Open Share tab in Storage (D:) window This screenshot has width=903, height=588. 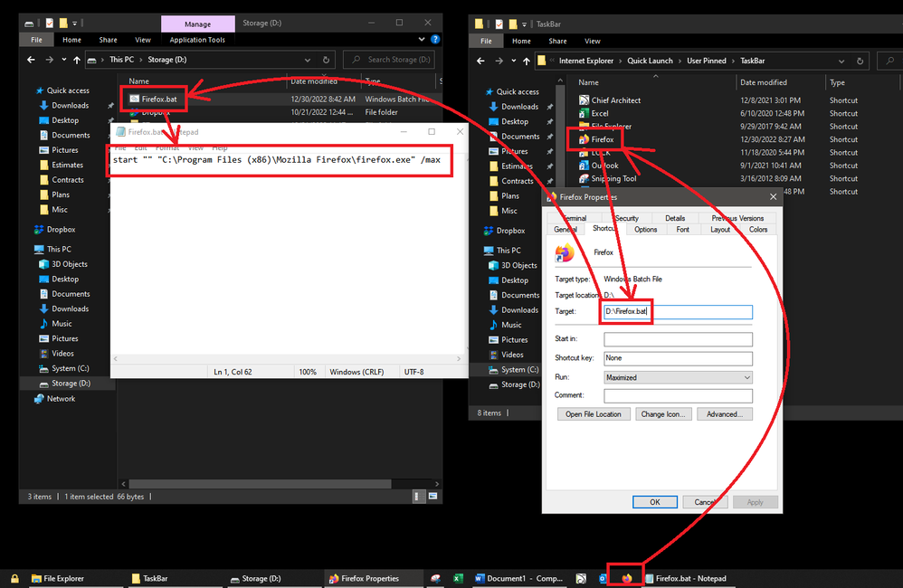[x=108, y=40]
